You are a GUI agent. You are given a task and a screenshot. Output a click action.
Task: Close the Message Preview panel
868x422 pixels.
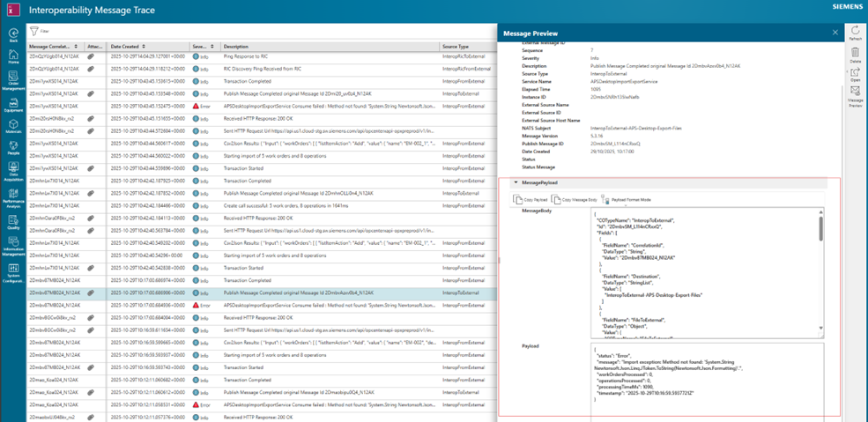point(835,33)
